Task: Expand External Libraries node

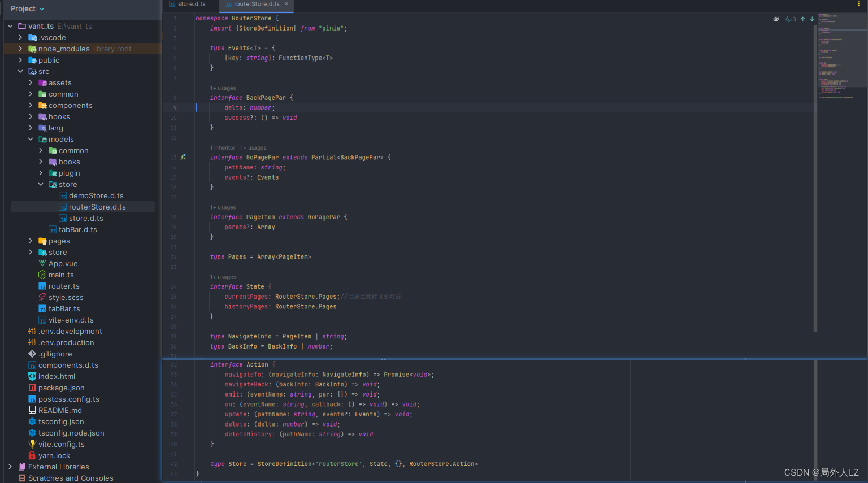Action: tap(10, 467)
